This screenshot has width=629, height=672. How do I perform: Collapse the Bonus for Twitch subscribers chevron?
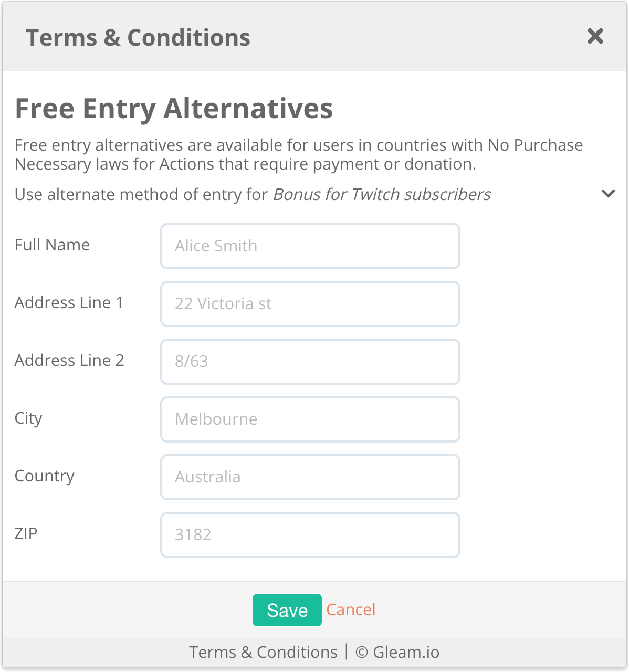click(x=608, y=194)
